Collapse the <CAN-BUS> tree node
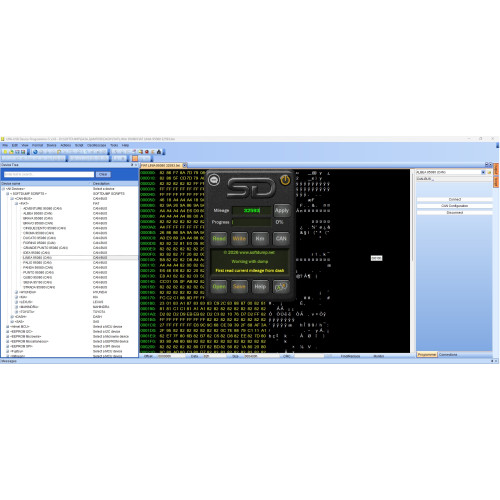Screen dimensions: 500x500 tap(12, 198)
